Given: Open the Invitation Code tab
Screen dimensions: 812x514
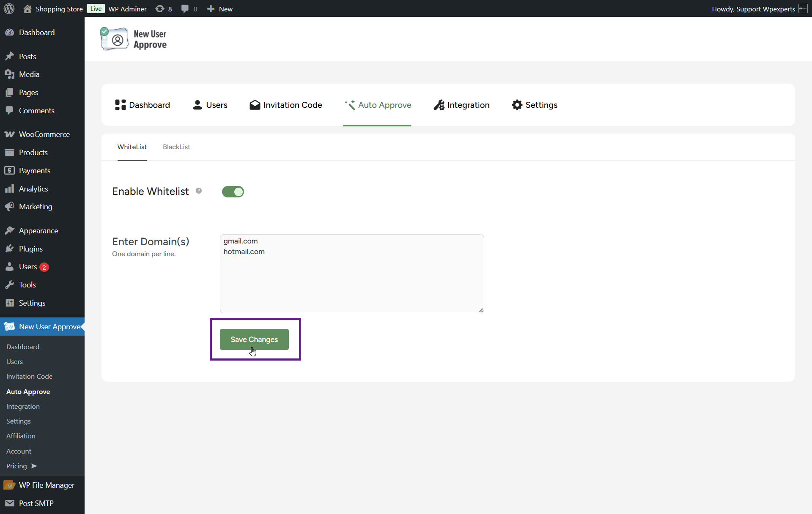Looking at the screenshot, I should (x=286, y=105).
